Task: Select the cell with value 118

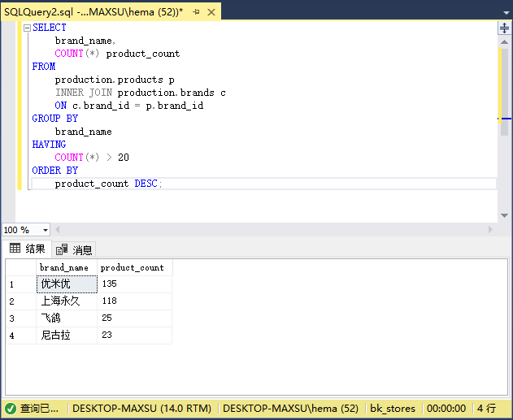Action: coord(134,301)
